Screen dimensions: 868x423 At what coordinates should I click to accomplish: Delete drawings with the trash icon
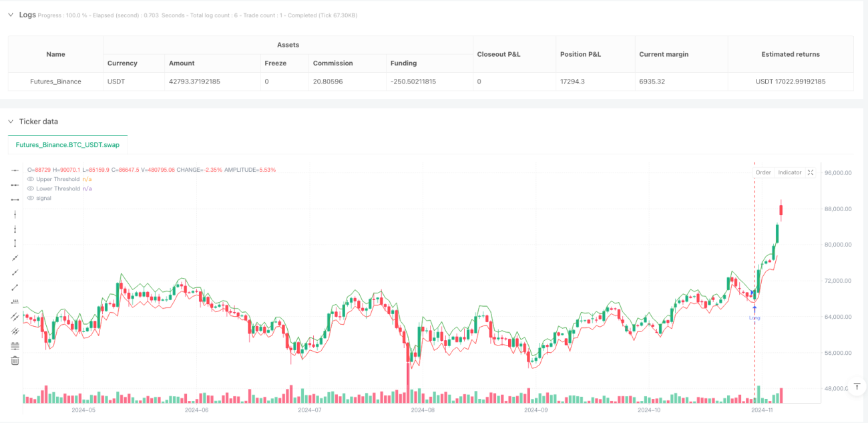click(x=15, y=361)
